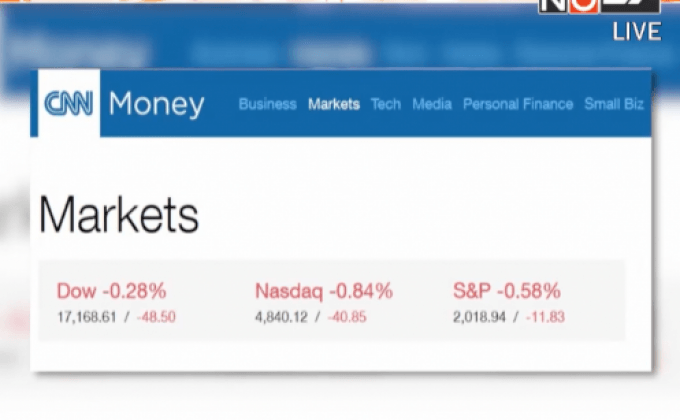680x420 pixels.
Task: Click the TV channel logo above LIVE
Action: coord(599,7)
